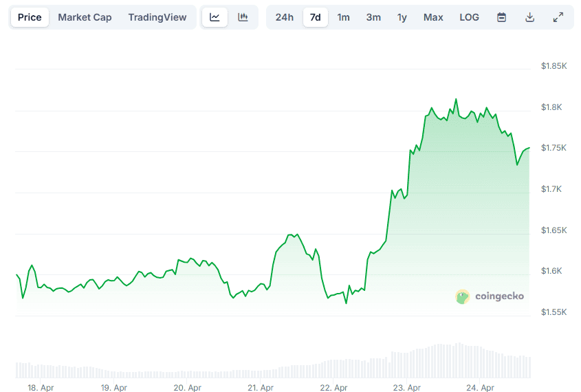Set time range to 3m
Image resolution: width=581 pixels, height=392 pixels.
pos(373,17)
